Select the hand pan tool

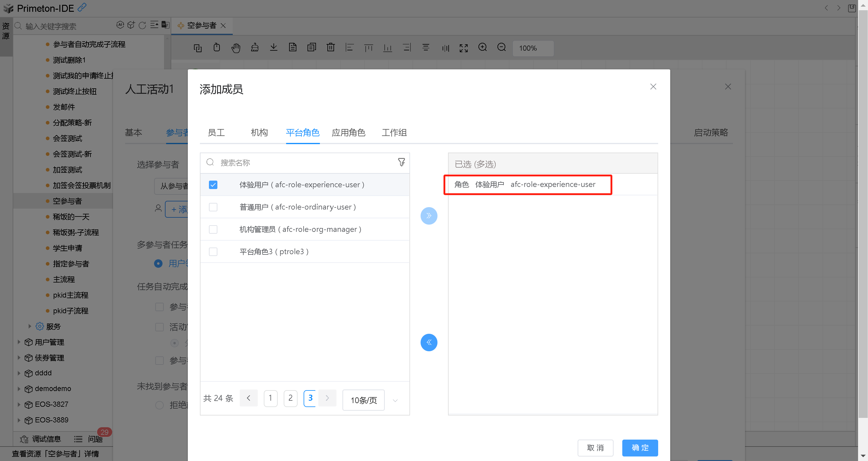(235, 48)
